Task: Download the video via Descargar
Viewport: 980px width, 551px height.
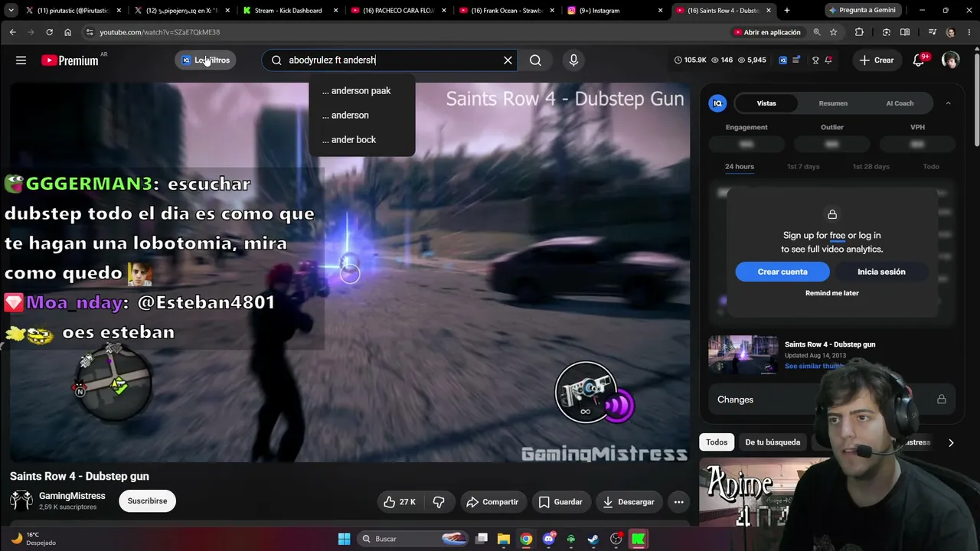Action: 629,502
